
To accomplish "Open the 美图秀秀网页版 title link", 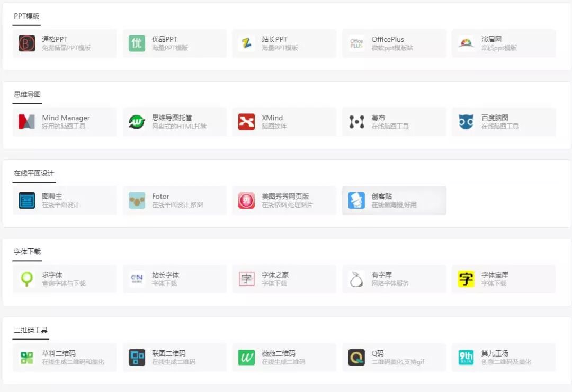I will tap(285, 197).
